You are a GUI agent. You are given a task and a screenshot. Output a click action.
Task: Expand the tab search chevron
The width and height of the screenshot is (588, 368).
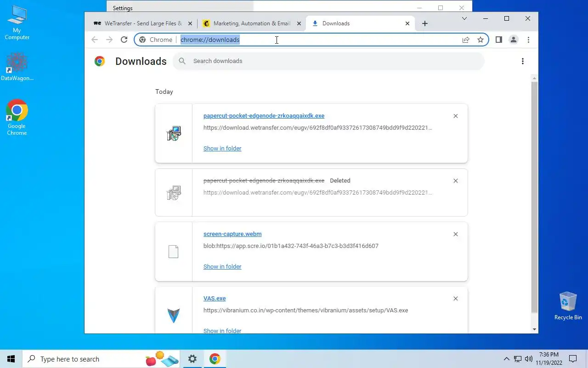tap(464, 19)
